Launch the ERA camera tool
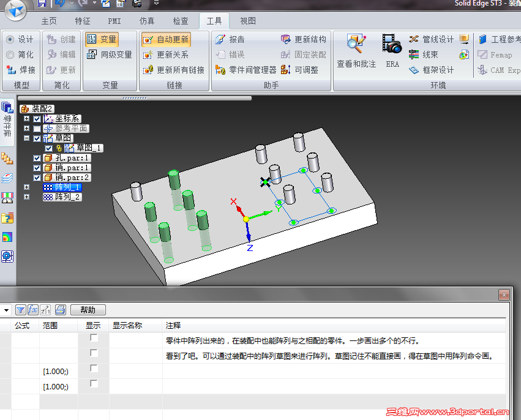The height and width of the screenshot is (420, 521). pyautogui.click(x=392, y=51)
